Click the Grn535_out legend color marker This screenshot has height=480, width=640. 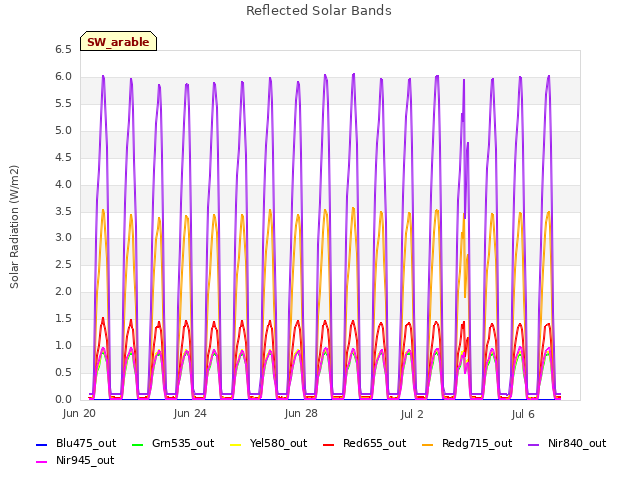[138, 444]
